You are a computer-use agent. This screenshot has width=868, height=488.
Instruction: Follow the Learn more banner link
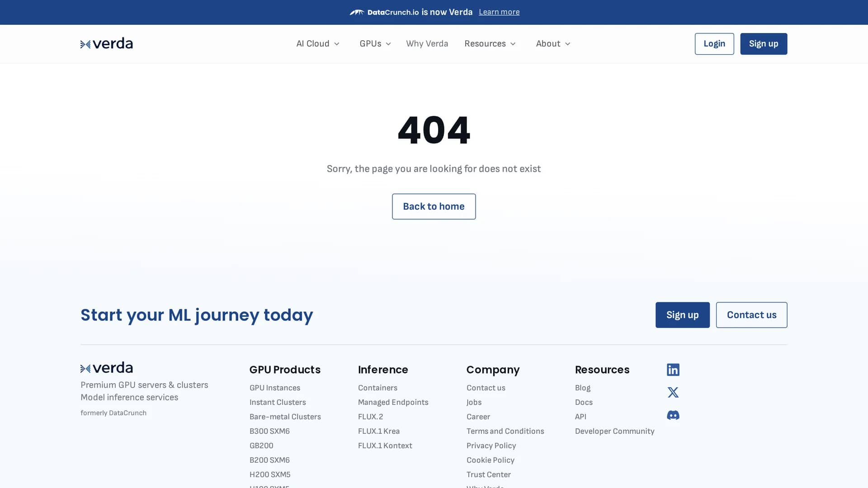pos(499,12)
